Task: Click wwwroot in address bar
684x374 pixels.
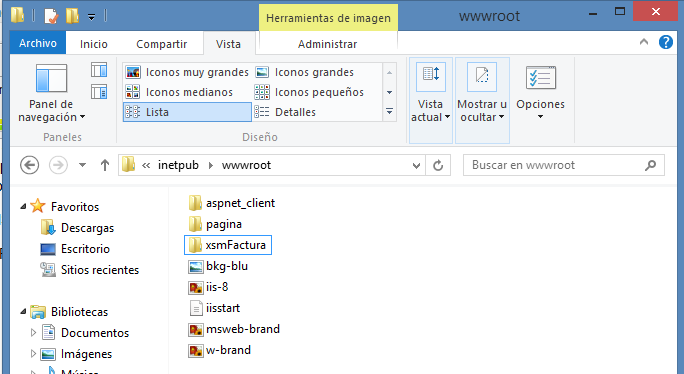Action: tap(246, 165)
